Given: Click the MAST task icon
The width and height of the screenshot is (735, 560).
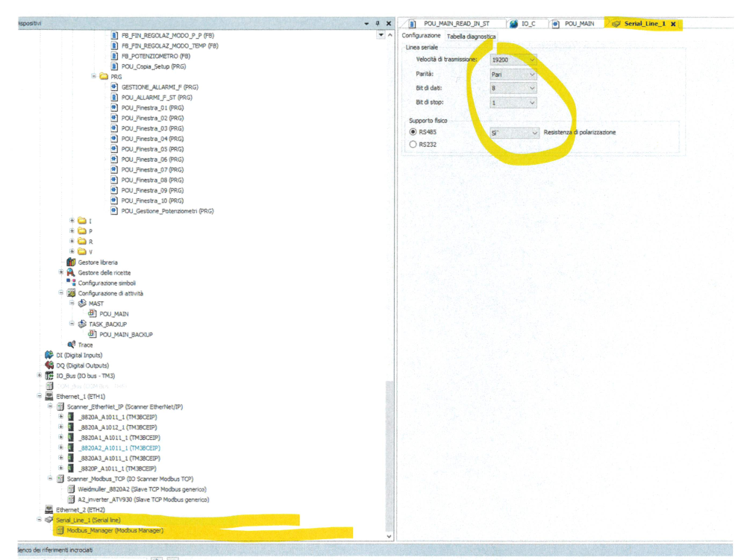Looking at the screenshot, I should pyautogui.click(x=83, y=303).
